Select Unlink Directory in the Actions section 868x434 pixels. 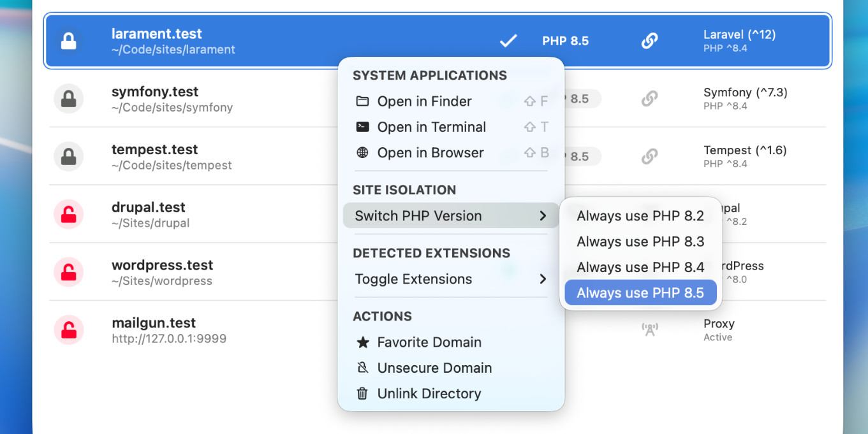tap(451, 393)
